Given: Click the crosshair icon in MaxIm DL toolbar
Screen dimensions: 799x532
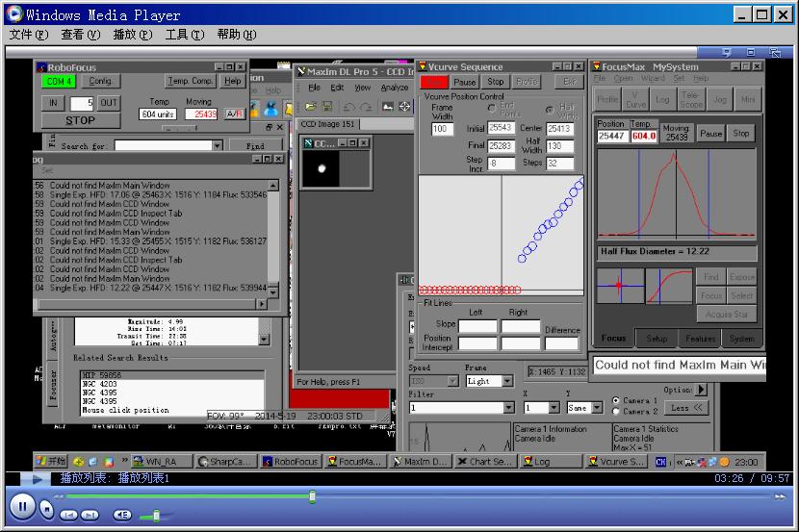Looking at the screenshot, I should (404, 107).
